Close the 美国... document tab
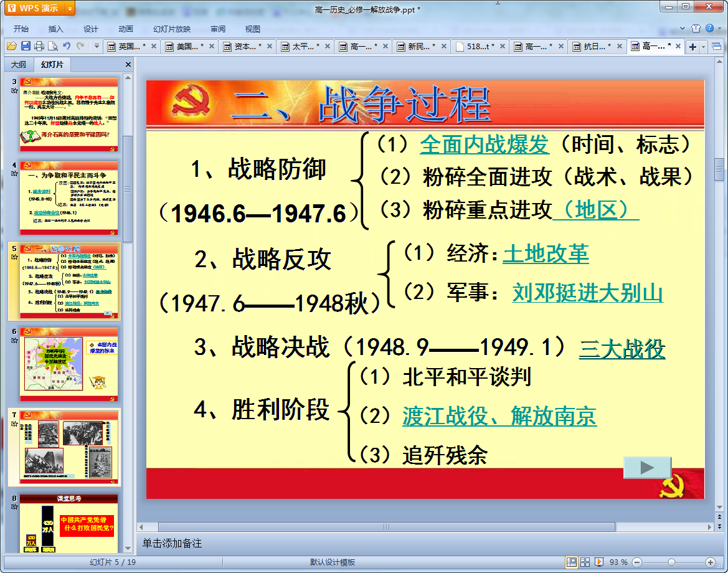 coord(212,47)
